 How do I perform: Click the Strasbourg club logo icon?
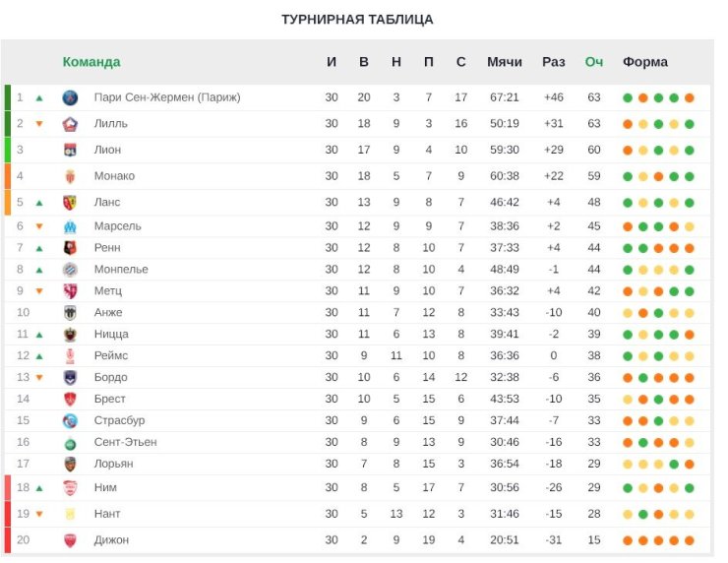tap(70, 421)
